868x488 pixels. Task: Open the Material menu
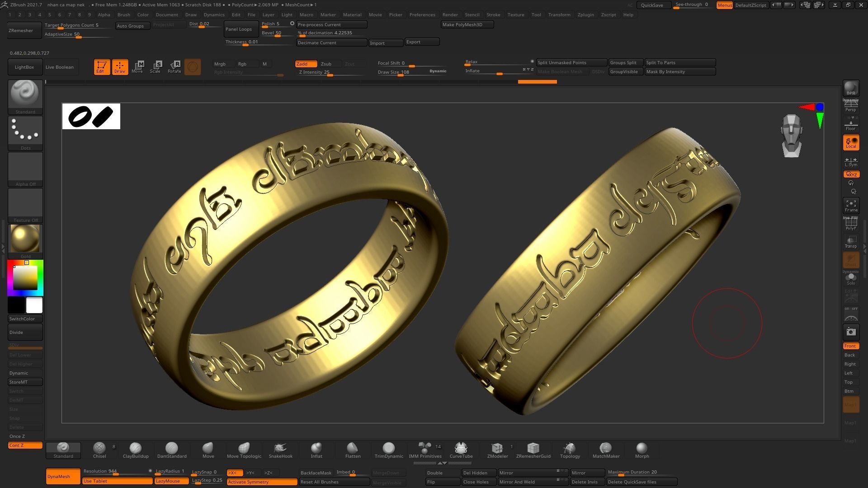[x=352, y=15]
